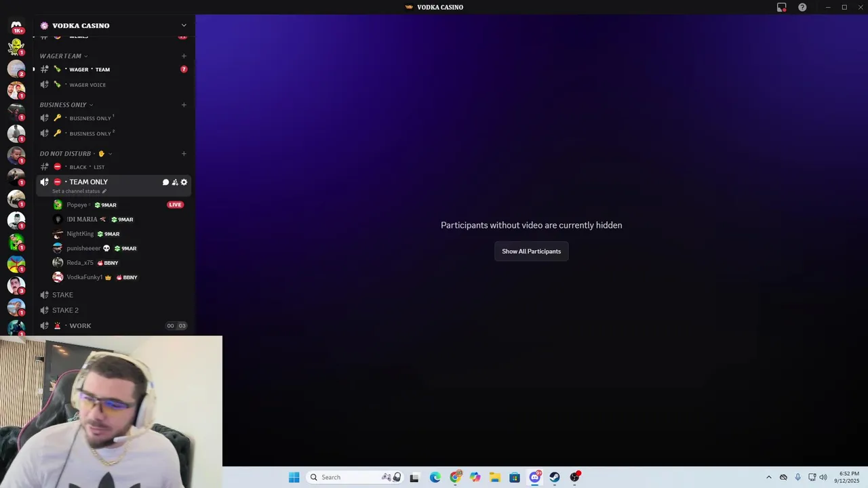Select server avatar with badge 2
868x488 pixels.
(x=16, y=68)
